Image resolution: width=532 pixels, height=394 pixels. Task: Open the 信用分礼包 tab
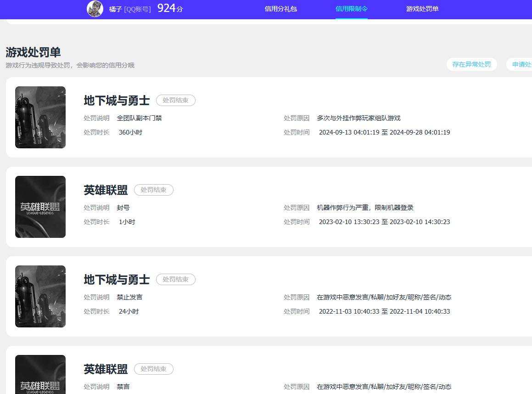pos(280,9)
